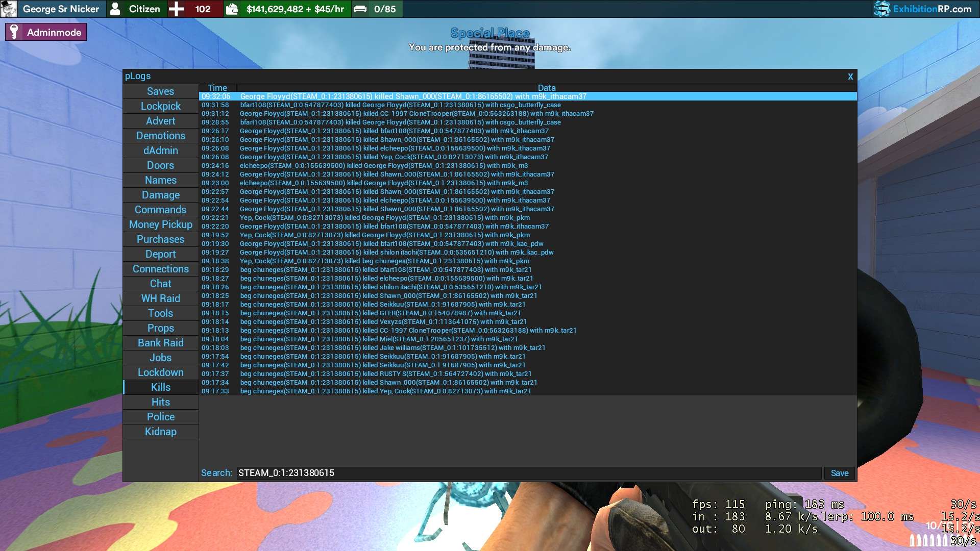Show the Props log category
The height and width of the screenshot is (551, 980).
[x=161, y=328]
